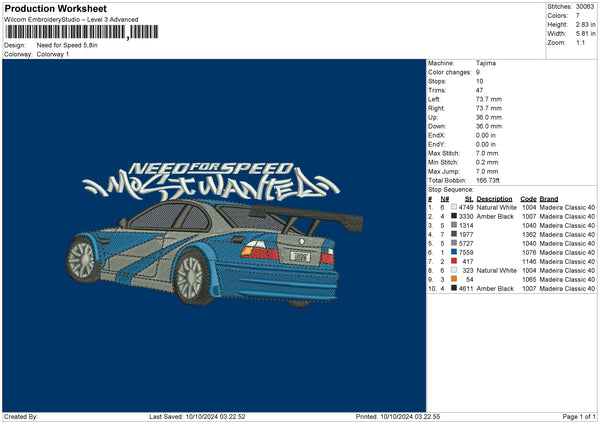Select the red swatch in stop row 7
The height and width of the screenshot is (424, 600).
[454, 261]
